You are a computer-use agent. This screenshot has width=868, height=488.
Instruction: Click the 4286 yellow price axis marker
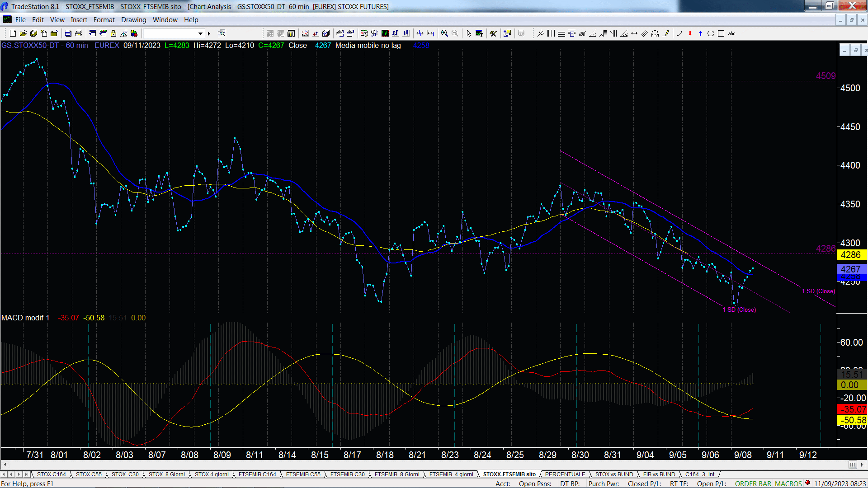click(x=851, y=255)
